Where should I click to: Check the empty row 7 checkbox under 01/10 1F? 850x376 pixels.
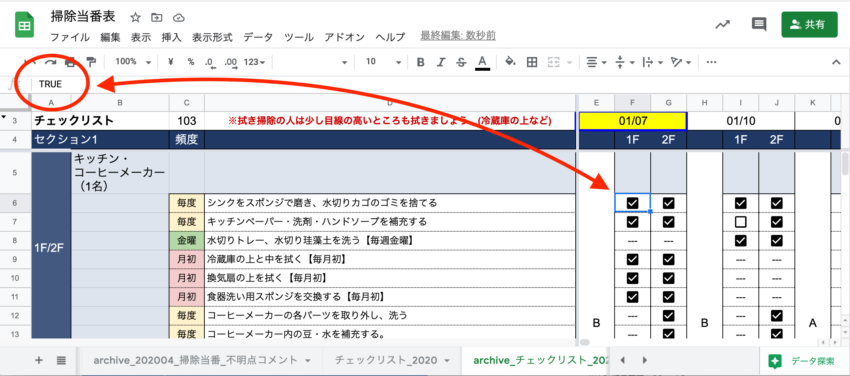[x=740, y=222]
